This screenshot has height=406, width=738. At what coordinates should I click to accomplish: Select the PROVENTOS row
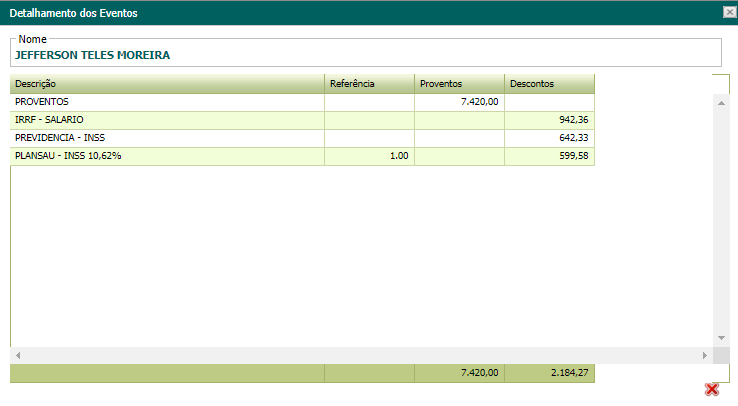coord(167,102)
